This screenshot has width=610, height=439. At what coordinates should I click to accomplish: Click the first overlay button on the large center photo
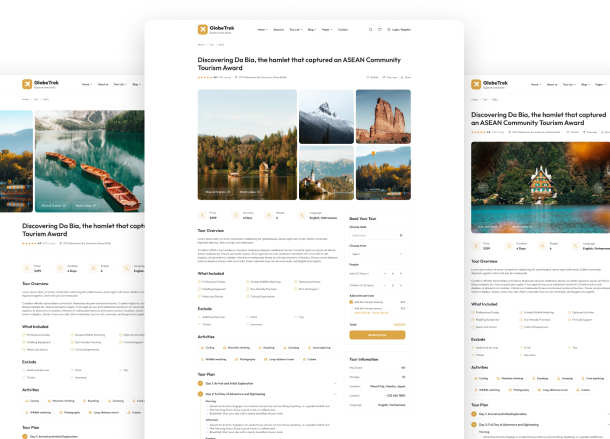(x=218, y=192)
